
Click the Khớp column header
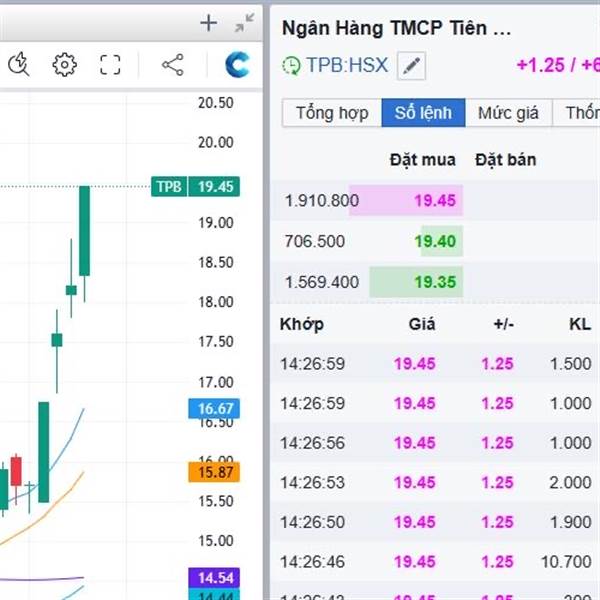point(302,324)
